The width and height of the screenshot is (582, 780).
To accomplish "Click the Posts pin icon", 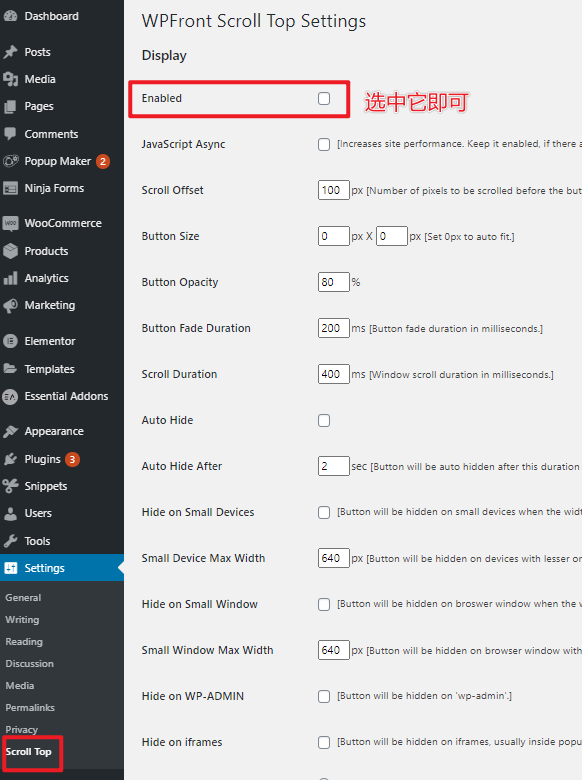I will tap(10, 52).
